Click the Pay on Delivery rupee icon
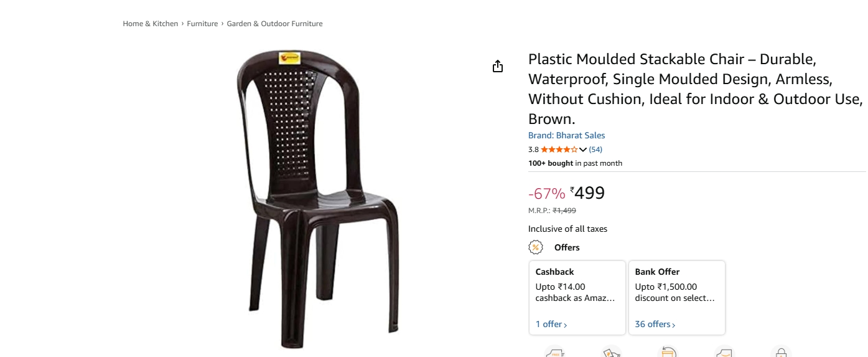The width and height of the screenshot is (868, 357). tap(612, 353)
